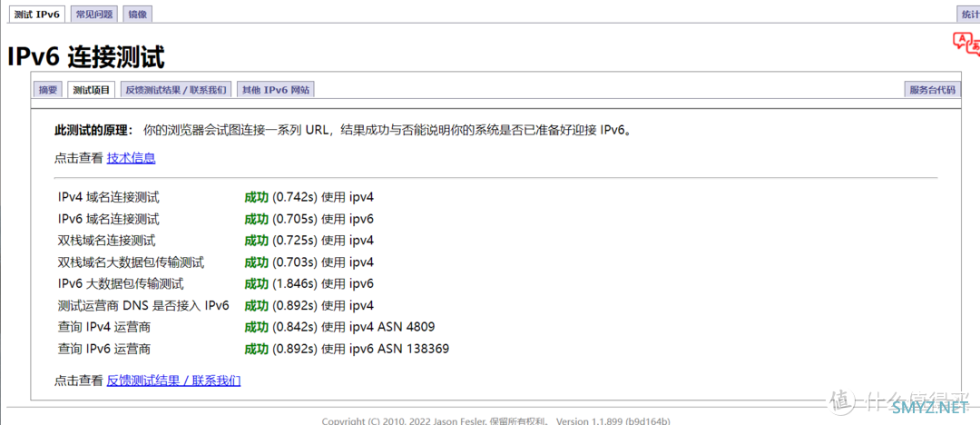The image size is (980, 425).
Task: Open the 服务台代码 tab
Action: click(933, 90)
